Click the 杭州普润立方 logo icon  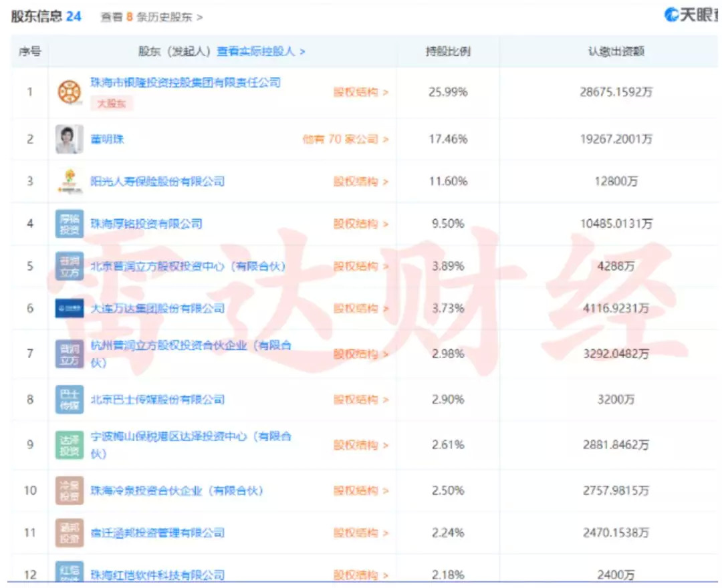pyautogui.click(x=69, y=354)
